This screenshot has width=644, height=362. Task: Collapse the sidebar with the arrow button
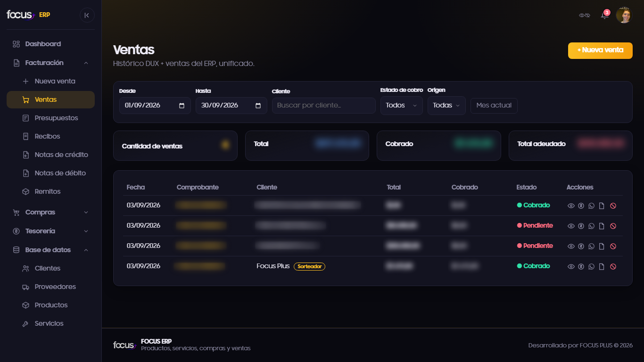coord(87,15)
